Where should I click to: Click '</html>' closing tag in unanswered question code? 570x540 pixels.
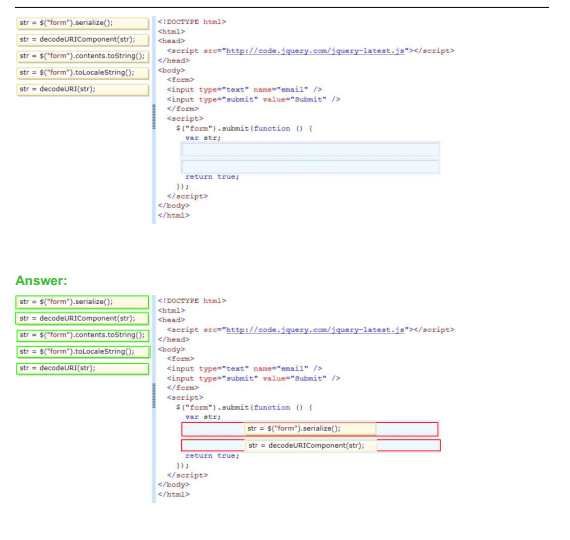pos(173,215)
